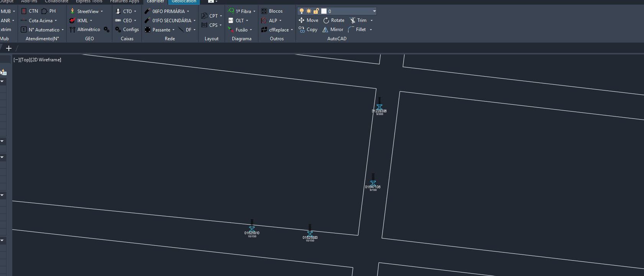Click the Blocos icon

click(264, 11)
